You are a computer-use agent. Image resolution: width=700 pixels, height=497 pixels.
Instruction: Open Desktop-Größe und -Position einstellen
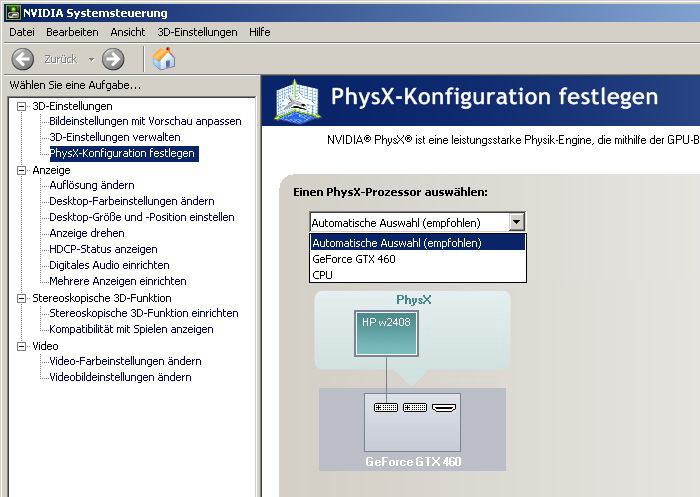pyautogui.click(x=142, y=217)
